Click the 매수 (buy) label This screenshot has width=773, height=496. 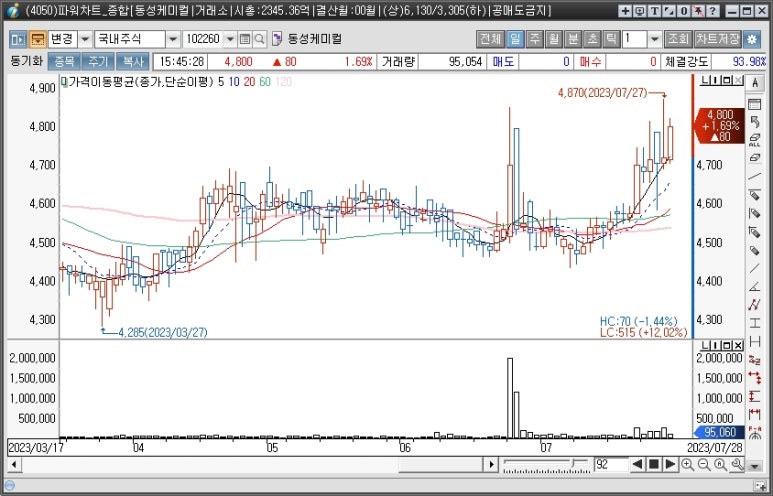(x=590, y=62)
